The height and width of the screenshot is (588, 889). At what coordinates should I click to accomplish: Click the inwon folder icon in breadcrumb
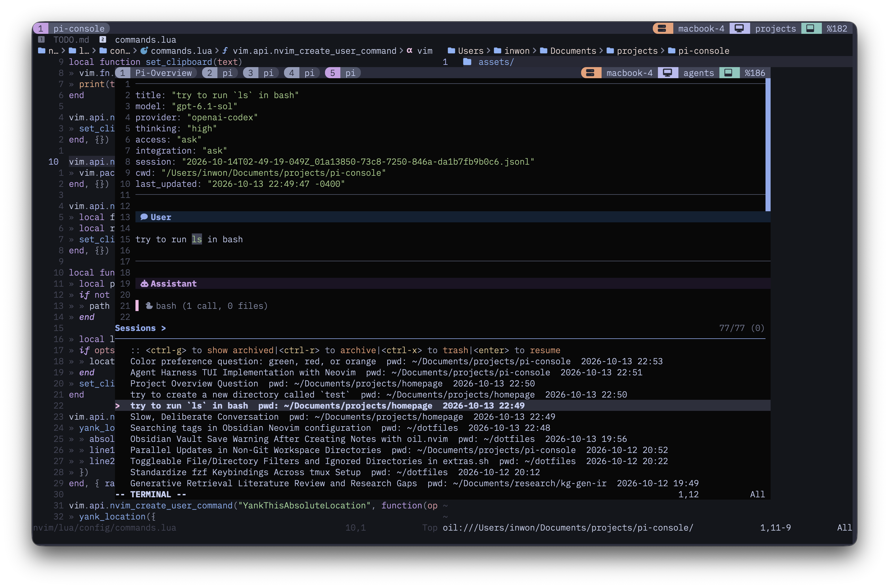[498, 51]
